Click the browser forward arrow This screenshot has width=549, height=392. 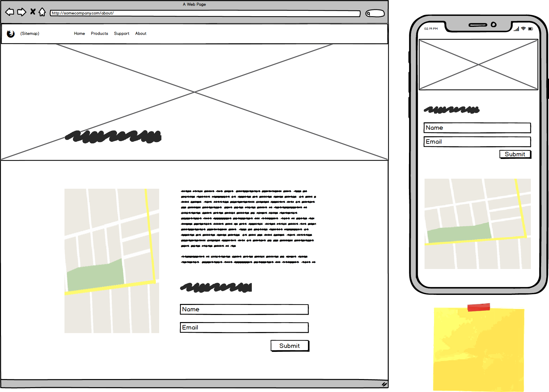[x=21, y=12]
